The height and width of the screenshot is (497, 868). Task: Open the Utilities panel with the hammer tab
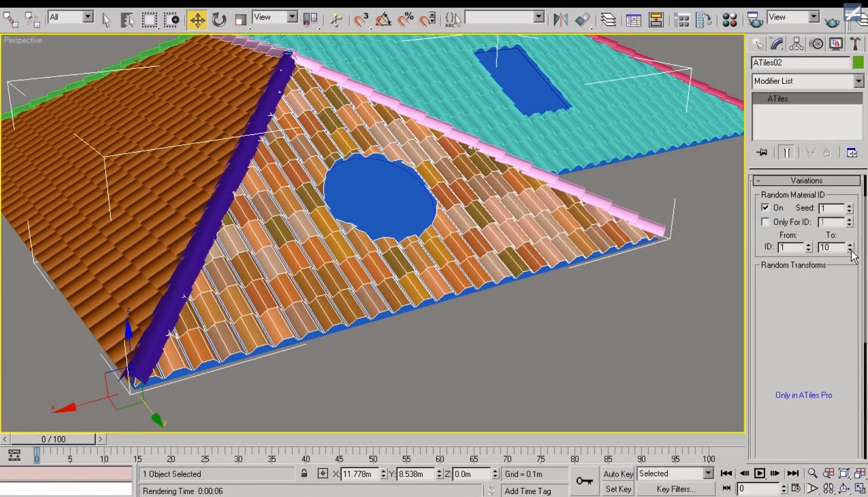[x=856, y=43]
